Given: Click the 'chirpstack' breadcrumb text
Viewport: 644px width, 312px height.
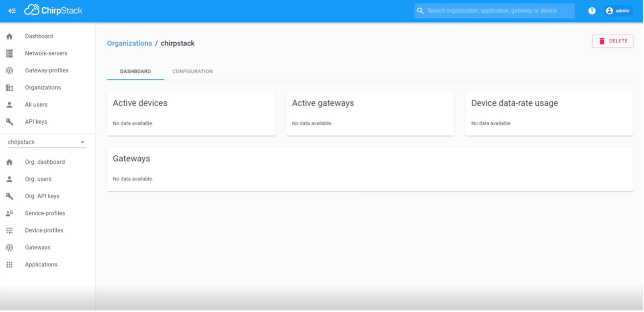Looking at the screenshot, I should pyautogui.click(x=178, y=44).
